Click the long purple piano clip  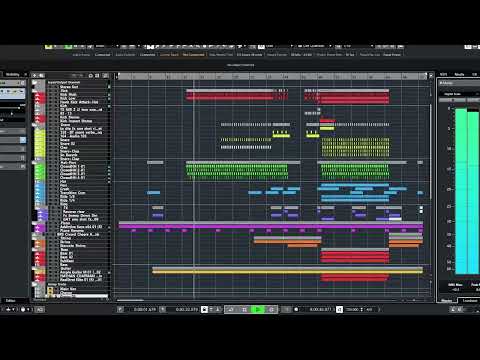tap(271, 227)
